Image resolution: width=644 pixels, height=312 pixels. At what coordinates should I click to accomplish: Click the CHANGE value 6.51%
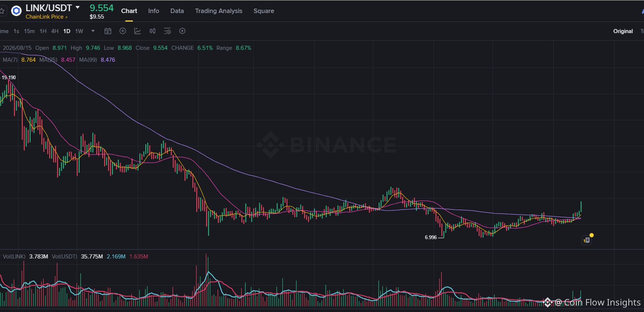(x=205, y=48)
